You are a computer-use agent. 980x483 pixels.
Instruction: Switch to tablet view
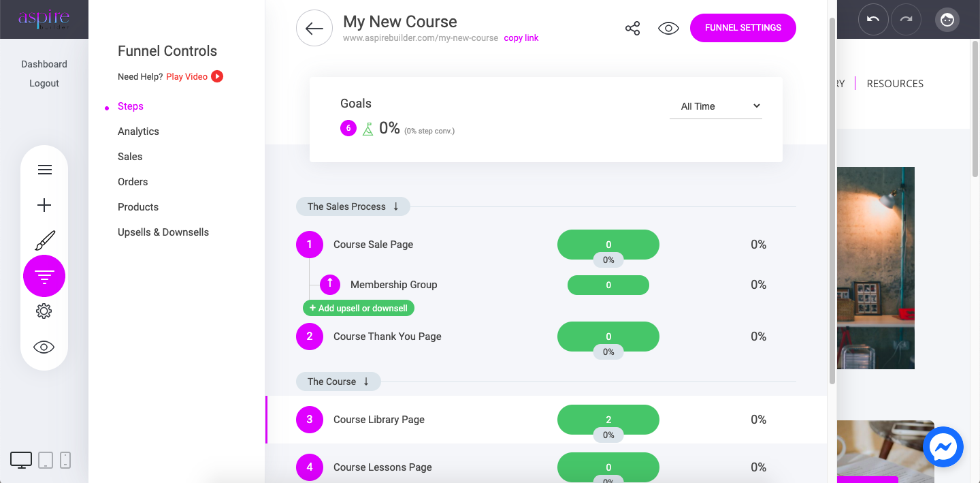coord(46,461)
